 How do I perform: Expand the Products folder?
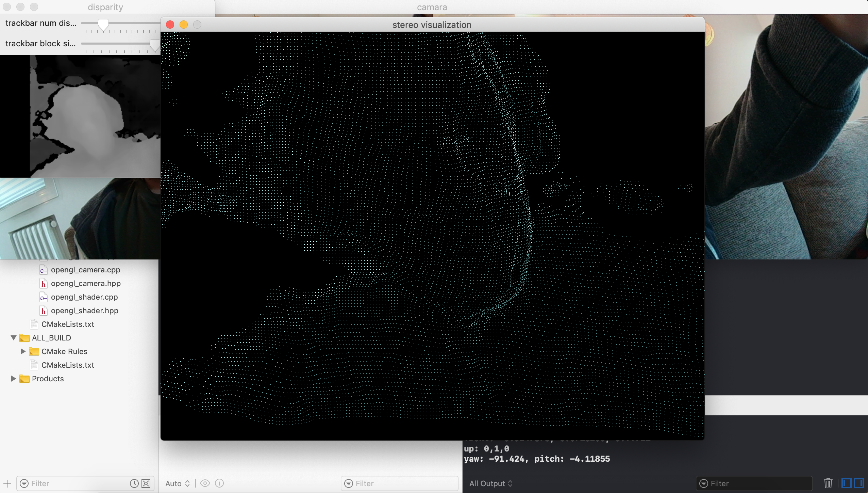(14, 379)
